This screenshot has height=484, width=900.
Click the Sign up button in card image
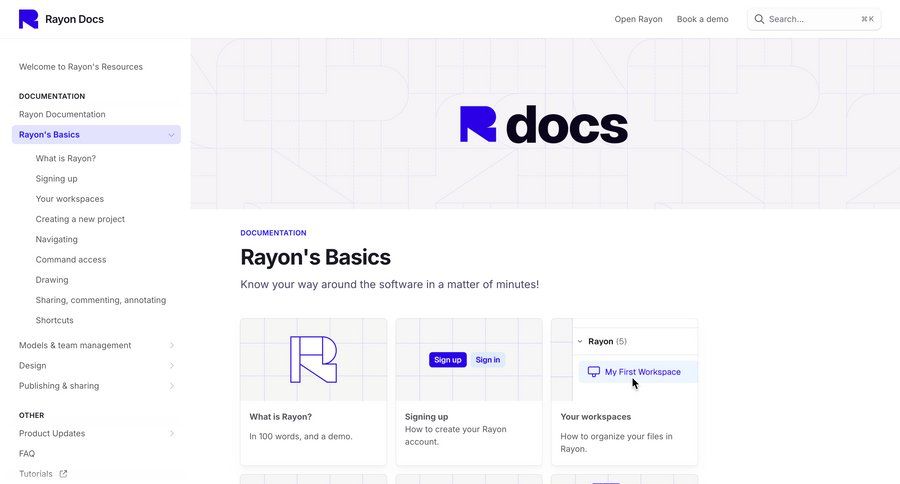point(448,360)
